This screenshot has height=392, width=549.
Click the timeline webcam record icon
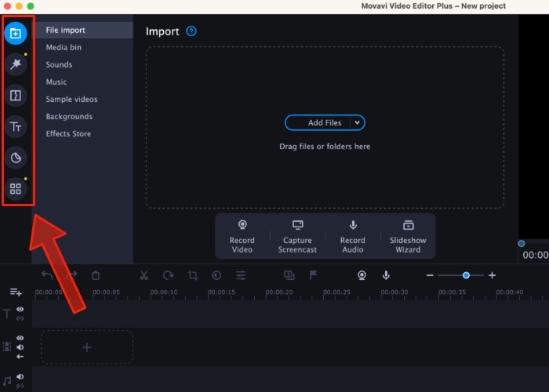pos(362,275)
